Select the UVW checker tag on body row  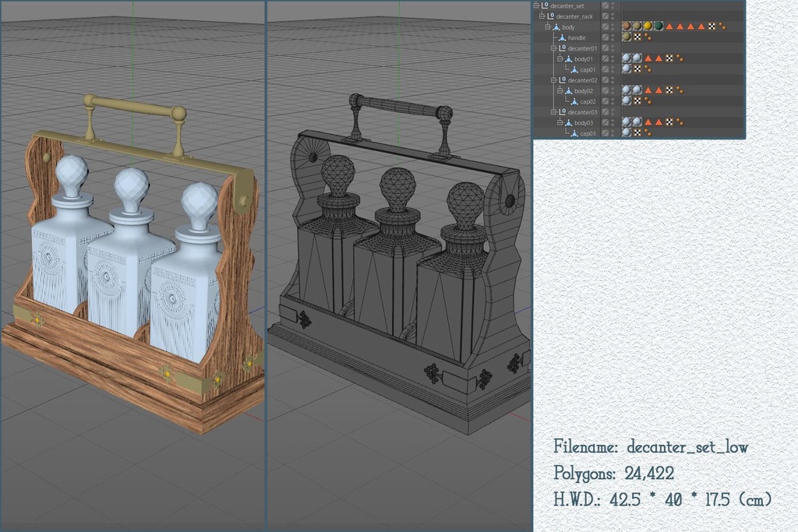tap(712, 26)
